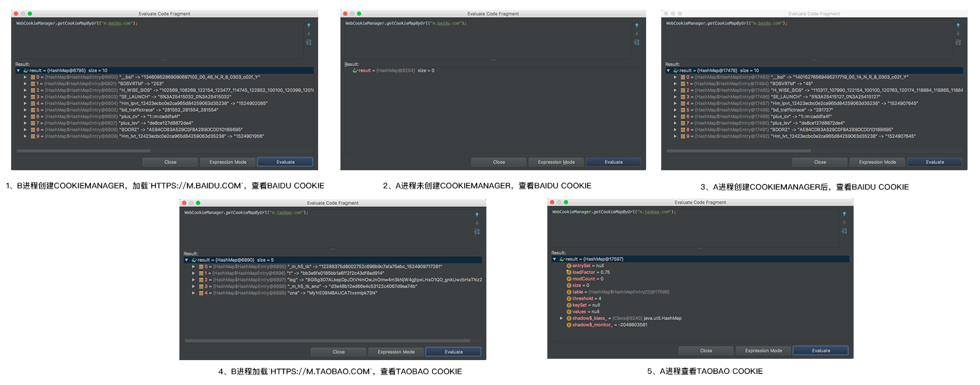
Task: Expand the shadow$_klass_ node in fifth dialog
Action: click(561, 318)
